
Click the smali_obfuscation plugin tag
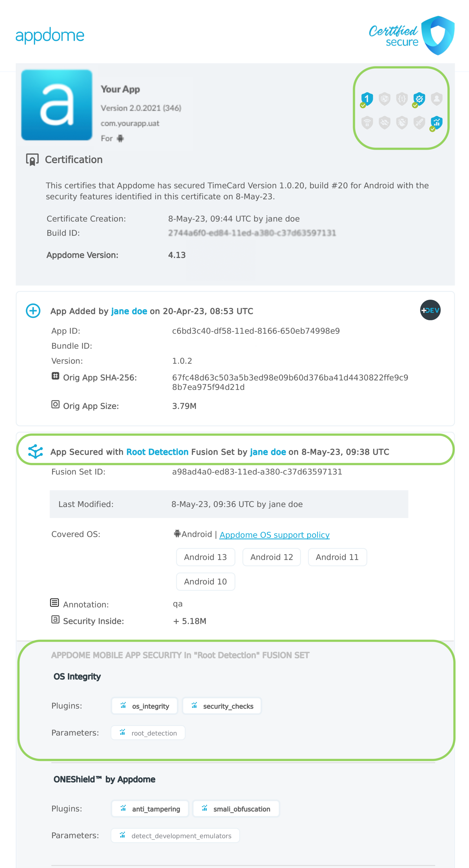(236, 809)
